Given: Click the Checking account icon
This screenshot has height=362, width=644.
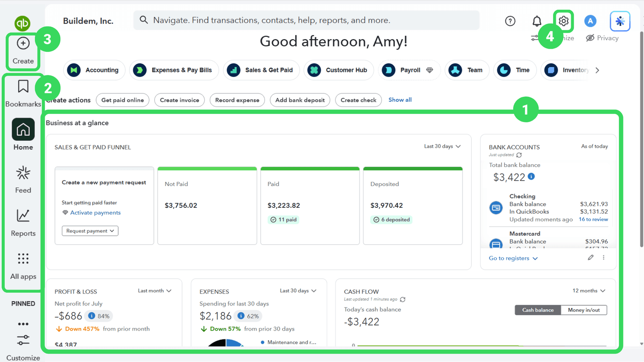Looking at the screenshot, I should point(496,207).
